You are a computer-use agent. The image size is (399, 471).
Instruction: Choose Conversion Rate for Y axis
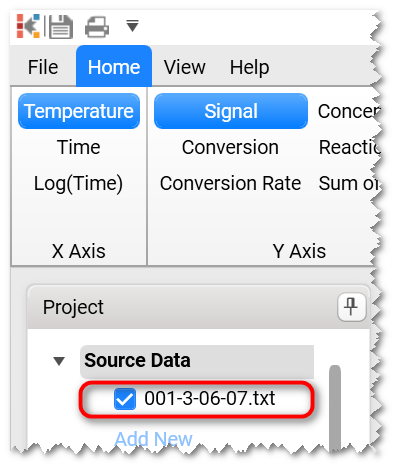click(230, 183)
